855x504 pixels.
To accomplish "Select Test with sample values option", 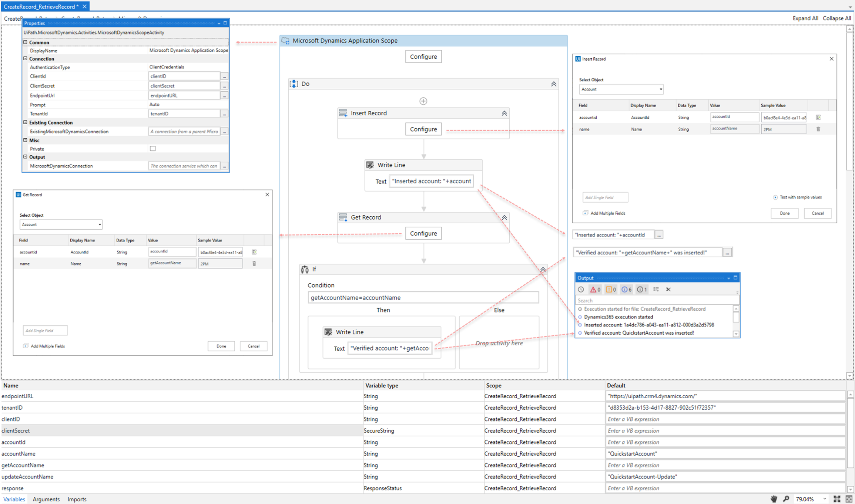I will (x=775, y=197).
